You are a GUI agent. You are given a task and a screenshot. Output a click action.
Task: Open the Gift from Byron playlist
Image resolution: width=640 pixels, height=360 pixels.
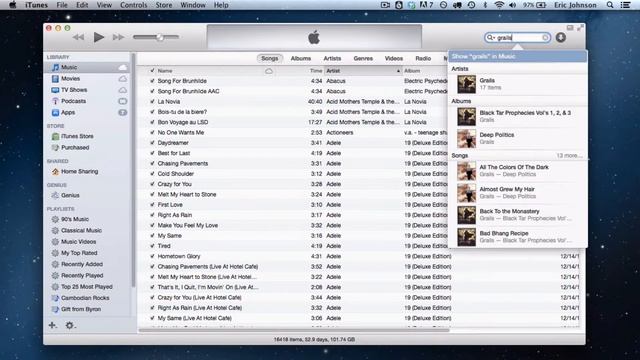81,309
